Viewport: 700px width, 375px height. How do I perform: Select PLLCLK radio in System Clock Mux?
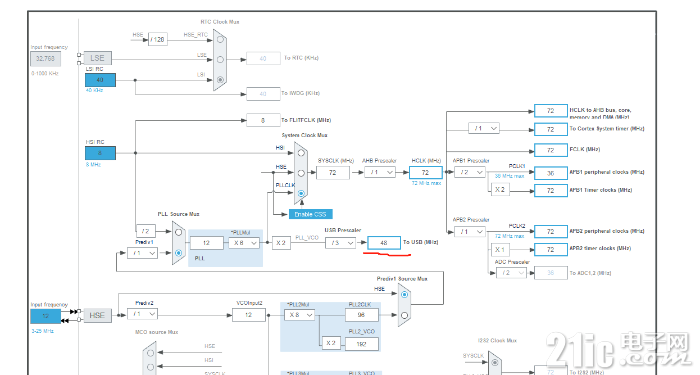(301, 193)
